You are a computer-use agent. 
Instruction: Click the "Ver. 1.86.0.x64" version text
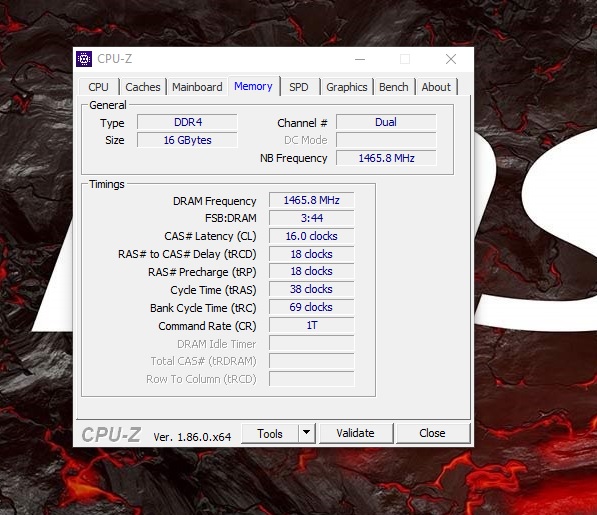click(192, 437)
